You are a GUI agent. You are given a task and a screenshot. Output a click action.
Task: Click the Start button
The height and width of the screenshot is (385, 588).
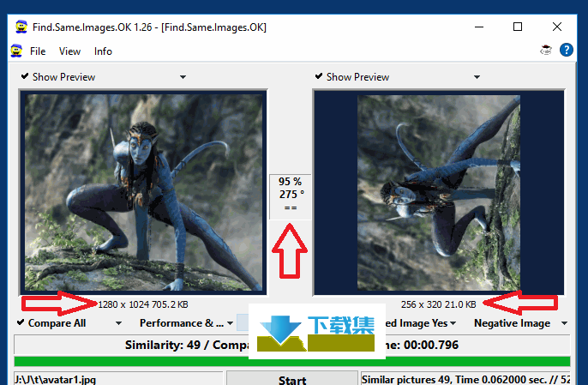pyautogui.click(x=292, y=378)
